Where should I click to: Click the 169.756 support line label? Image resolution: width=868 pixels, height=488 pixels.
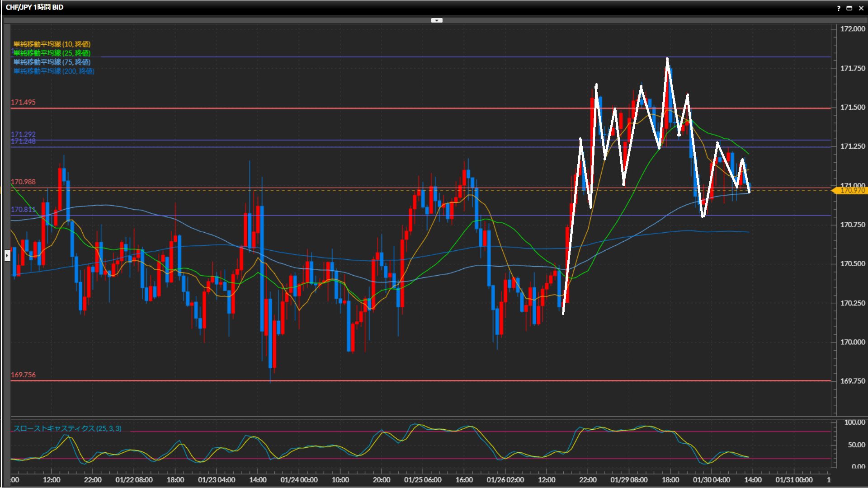(x=23, y=375)
